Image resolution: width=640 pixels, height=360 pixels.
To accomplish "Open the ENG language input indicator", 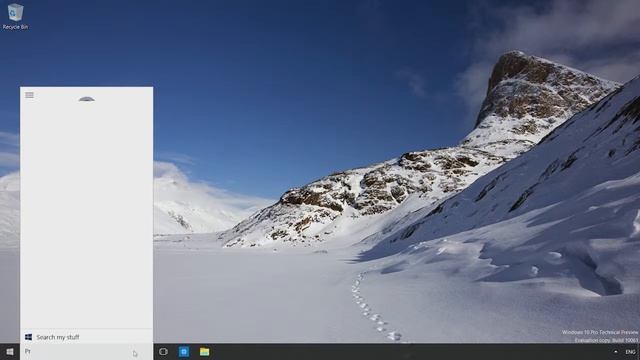I will pos(630,352).
